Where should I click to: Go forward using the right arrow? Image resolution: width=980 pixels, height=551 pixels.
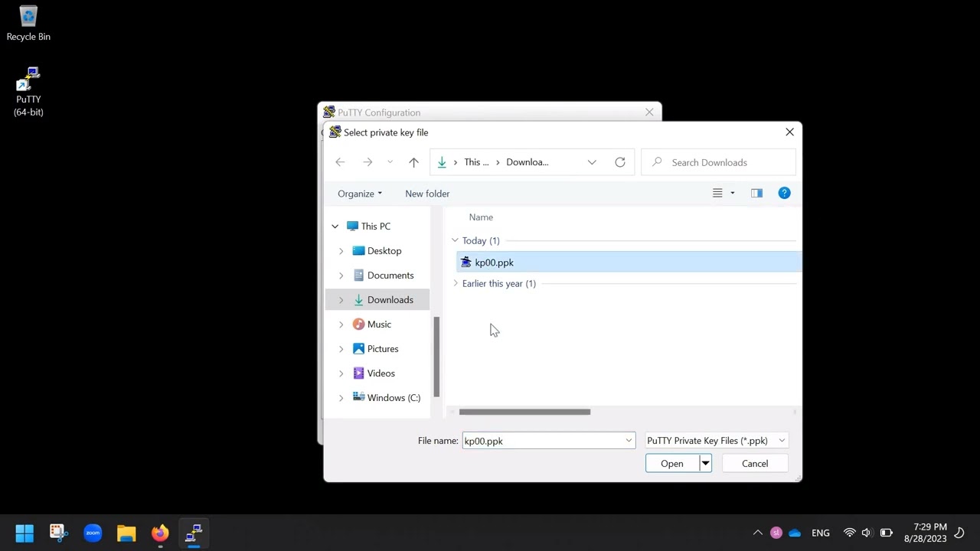(x=367, y=162)
